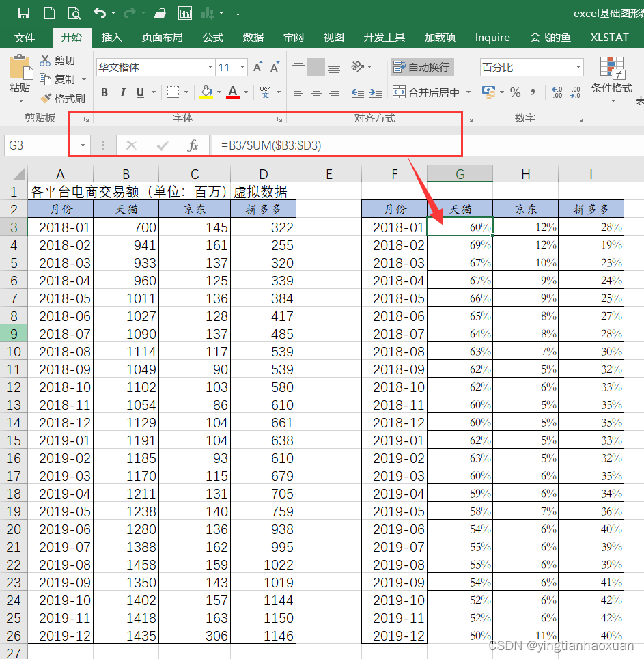This screenshot has width=644, height=659.
Task: Open Customize Quick Access Toolbar dropdown
Action: point(238,14)
